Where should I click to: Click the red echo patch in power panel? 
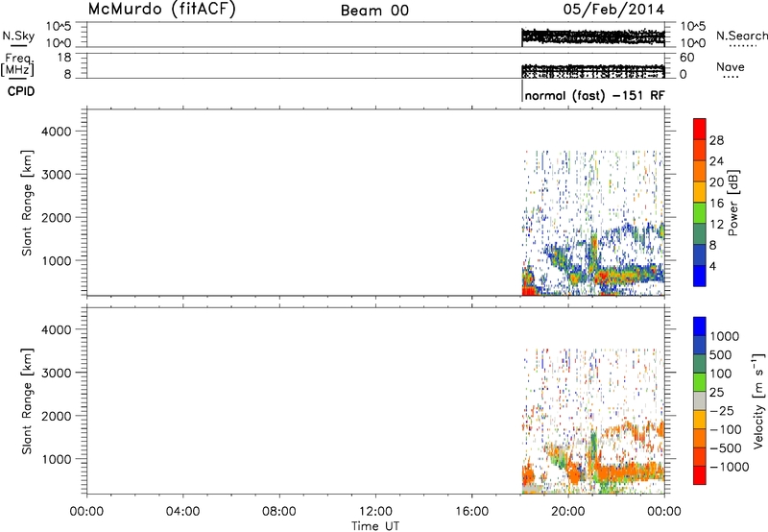click(x=529, y=291)
